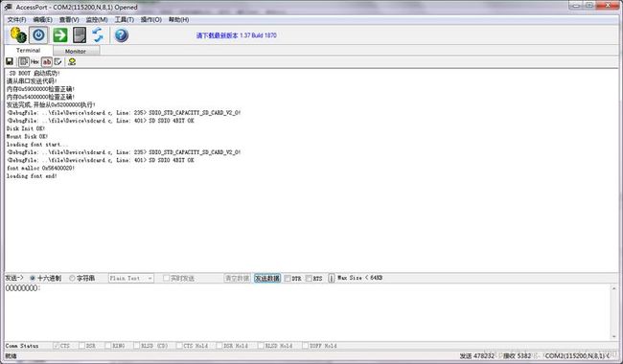Click the blue refresh arrows icon
Image resolution: width=623 pixels, height=364 pixels.
point(98,34)
